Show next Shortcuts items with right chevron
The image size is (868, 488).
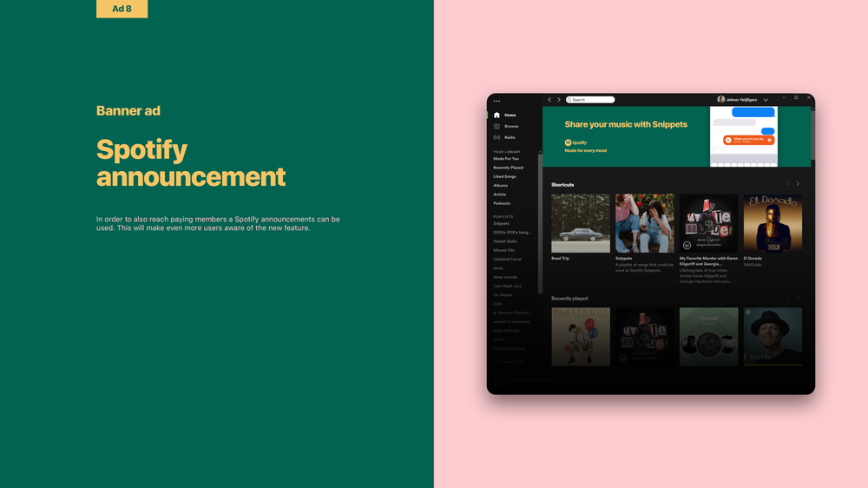798,184
